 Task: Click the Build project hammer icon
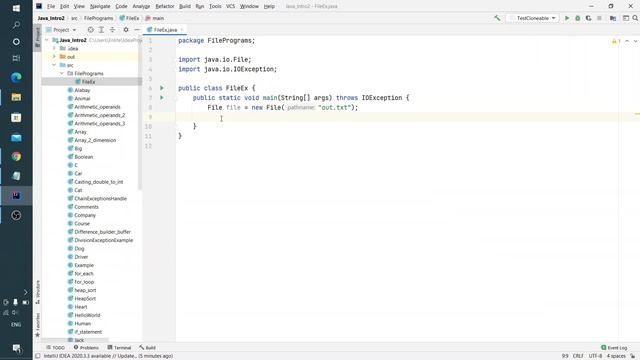click(x=497, y=18)
